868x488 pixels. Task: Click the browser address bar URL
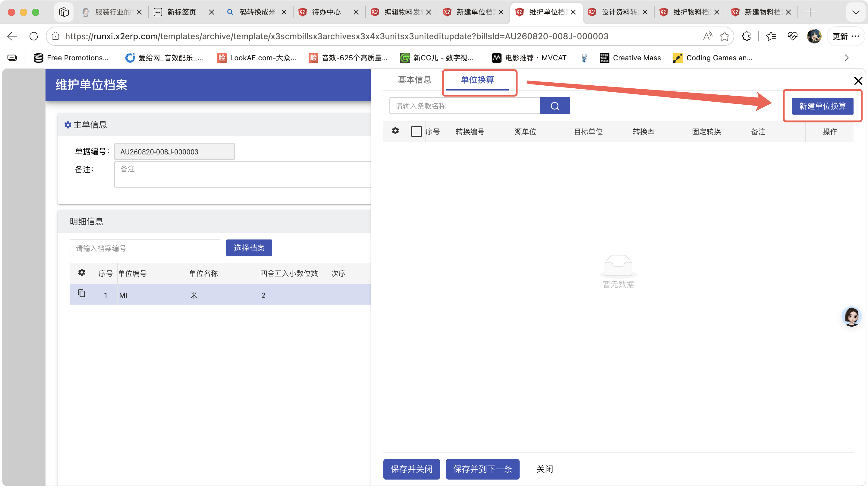click(336, 36)
